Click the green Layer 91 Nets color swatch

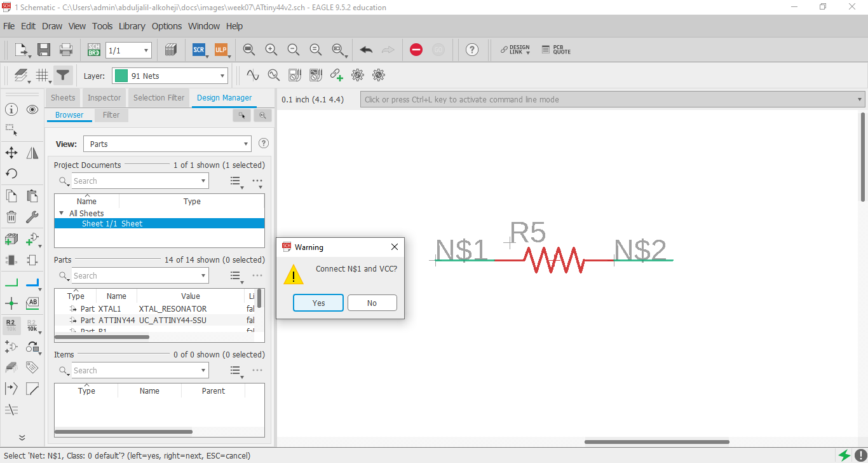(121, 76)
